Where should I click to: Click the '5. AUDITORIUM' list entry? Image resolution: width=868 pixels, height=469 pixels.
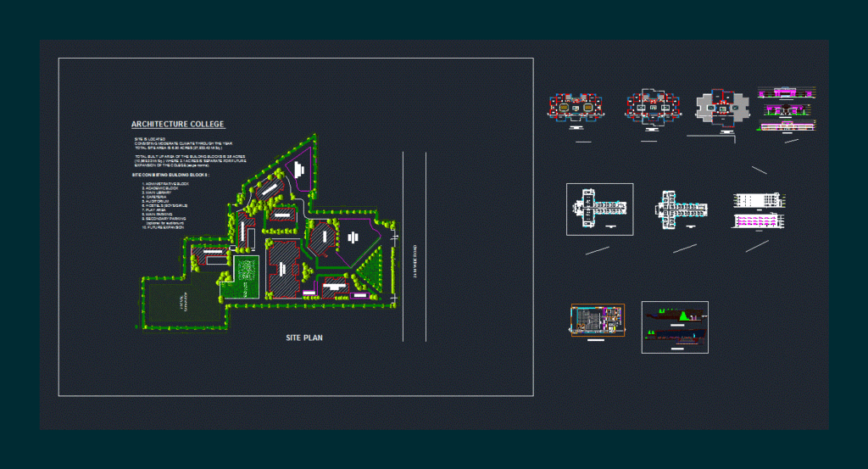coord(156,201)
